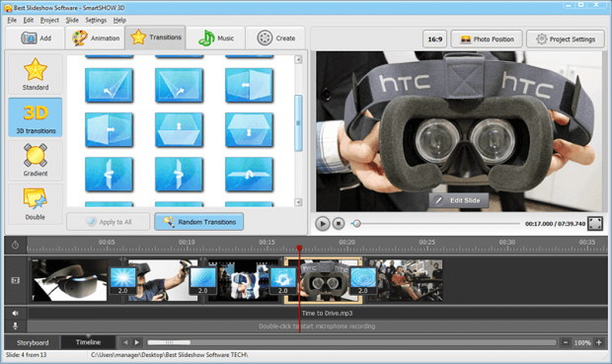Open the Double transitions category
Screen dimensions: 612x364
(36, 204)
